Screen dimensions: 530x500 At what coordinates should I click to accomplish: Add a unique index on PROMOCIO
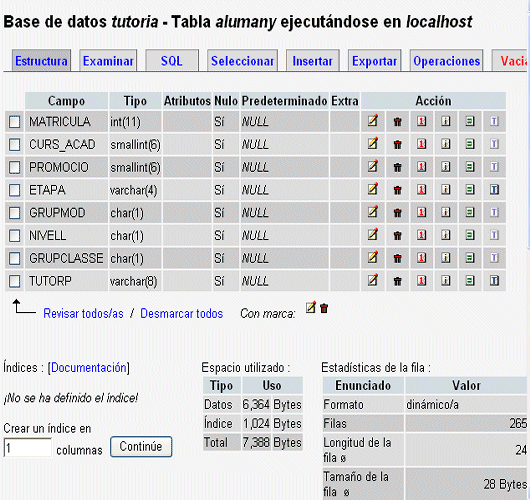click(x=470, y=167)
